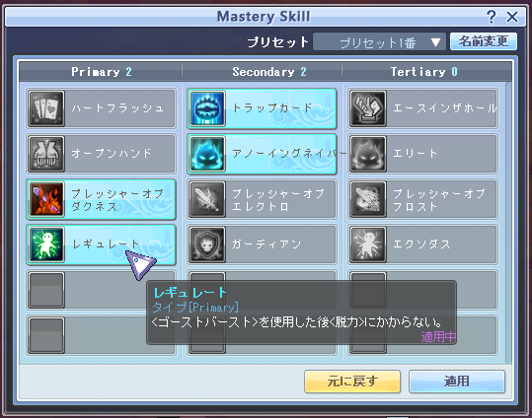Click the プレッシャーオブエレクトロ sword icon
Screen dimensions: 532x418
click(207, 199)
